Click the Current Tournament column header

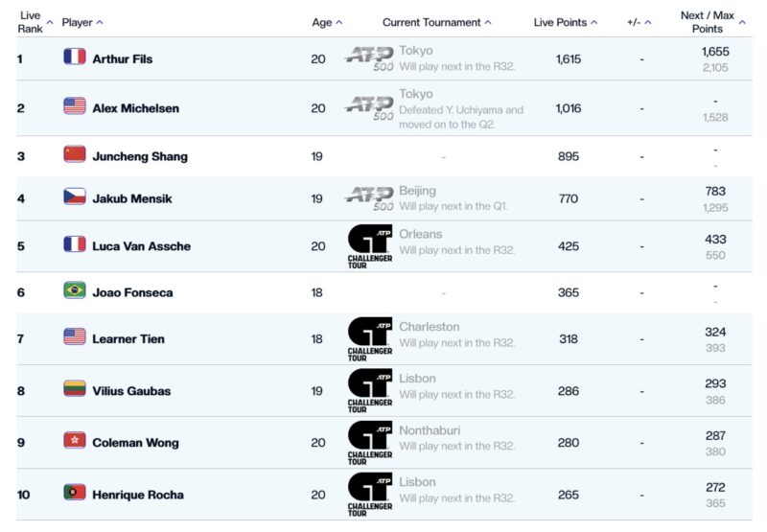pyautogui.click(x=431, y=22)
